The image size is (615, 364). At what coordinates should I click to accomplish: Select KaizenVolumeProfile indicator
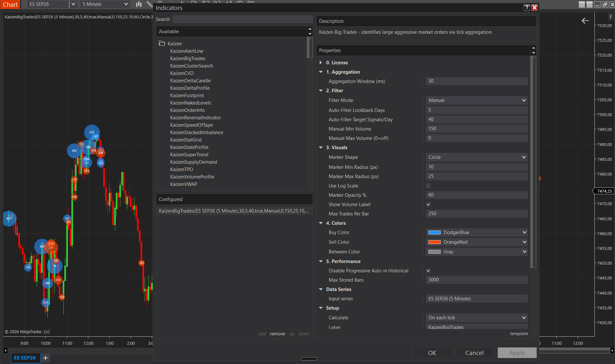tap(192, 177)
